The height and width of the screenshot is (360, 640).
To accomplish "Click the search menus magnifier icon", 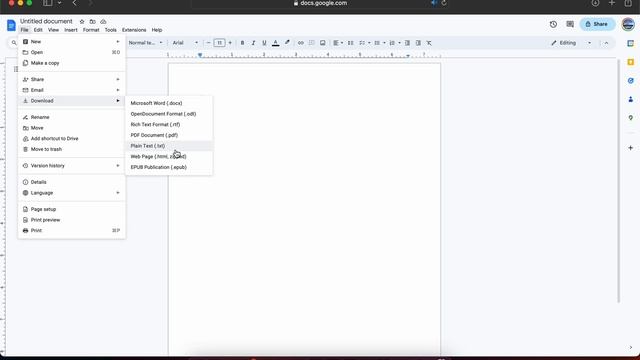I will pos(13,43).
